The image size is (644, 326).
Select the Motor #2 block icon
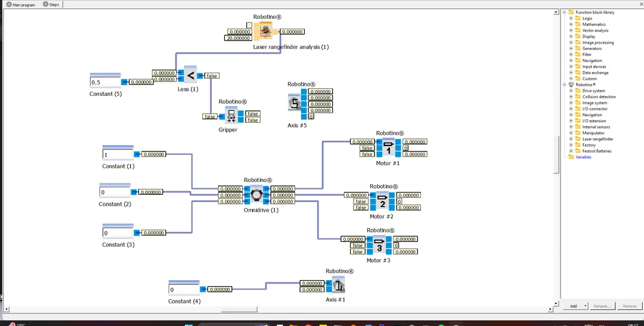click(x=382, y=201)
